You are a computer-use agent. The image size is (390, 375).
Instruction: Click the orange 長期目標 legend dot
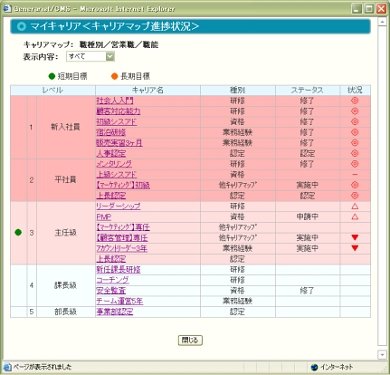pos(114,76)
